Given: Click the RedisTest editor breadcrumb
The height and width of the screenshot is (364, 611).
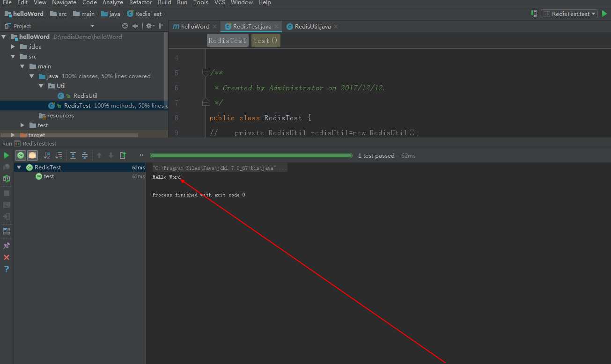Looking at the screenshot, I should 228,41.
